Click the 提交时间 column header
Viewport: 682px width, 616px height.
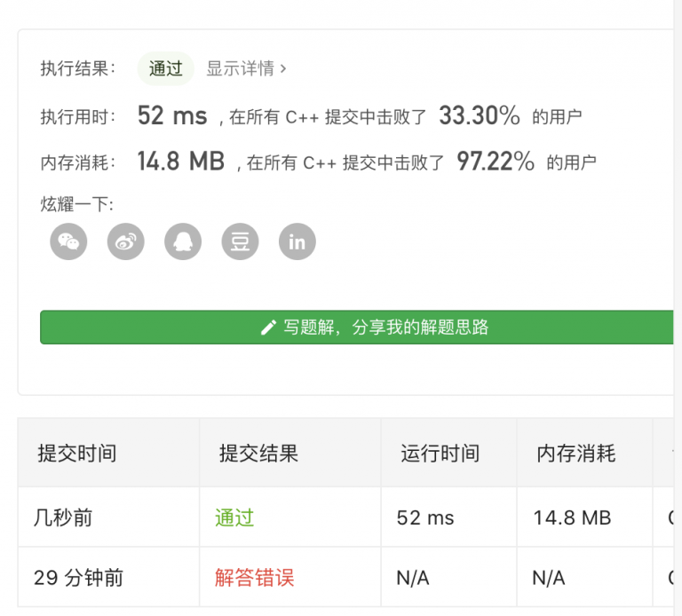coord(76,454)
